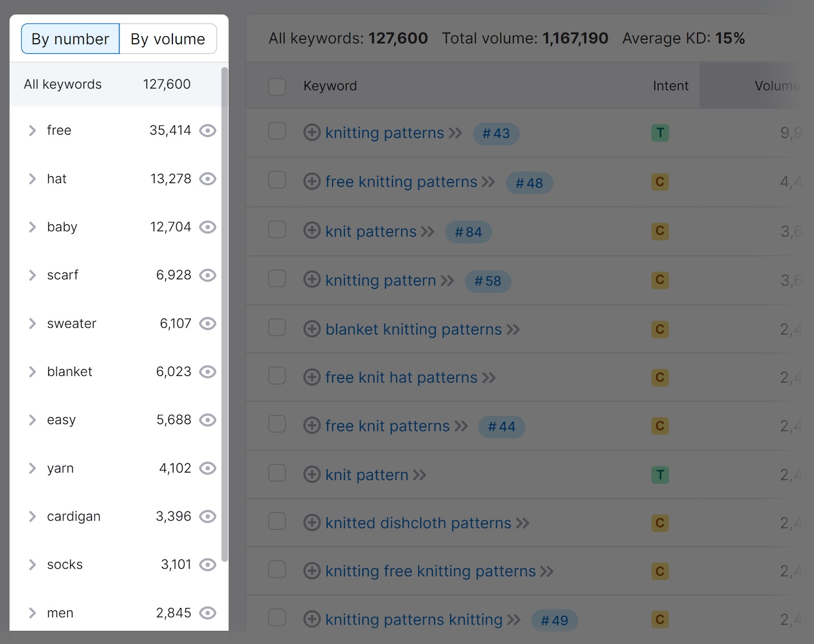This screenshot has width=814, height=644.
Task: Switch to the By volume tab
Action: [x=167, y=39]
